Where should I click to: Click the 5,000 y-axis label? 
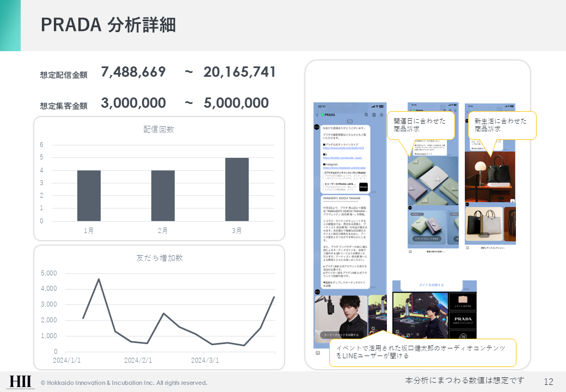click(x=49, y=273)
